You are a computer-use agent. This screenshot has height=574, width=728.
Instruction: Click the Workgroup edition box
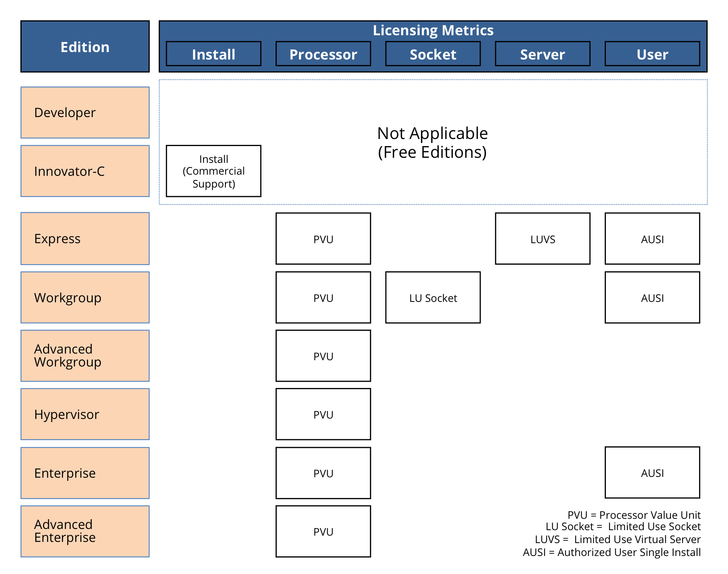click(x=85, y=298)
